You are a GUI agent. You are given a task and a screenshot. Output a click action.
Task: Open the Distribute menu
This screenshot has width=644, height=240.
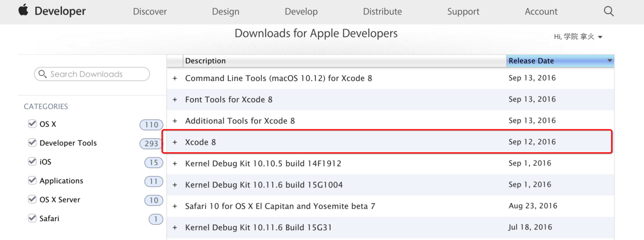click(382, 11)
